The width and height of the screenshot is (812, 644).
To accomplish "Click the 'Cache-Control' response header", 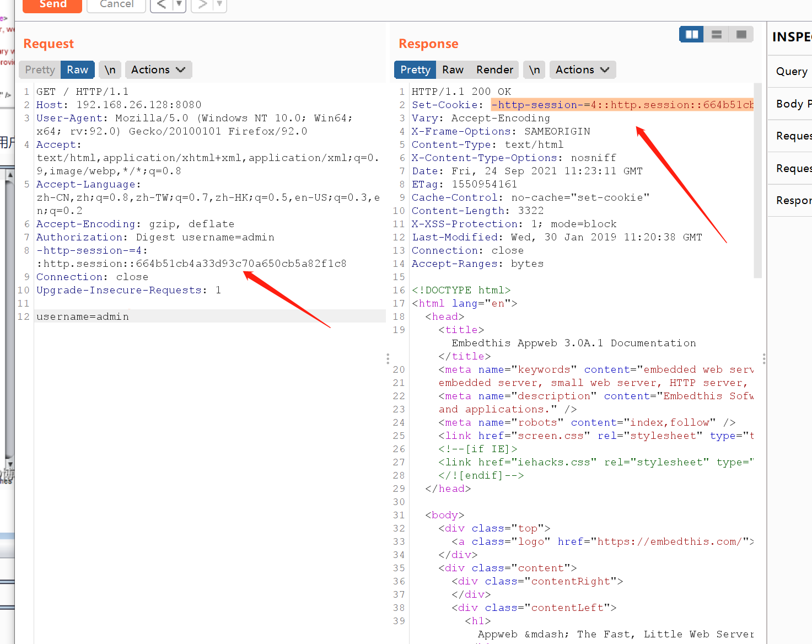I will click(x=531, y=197).
